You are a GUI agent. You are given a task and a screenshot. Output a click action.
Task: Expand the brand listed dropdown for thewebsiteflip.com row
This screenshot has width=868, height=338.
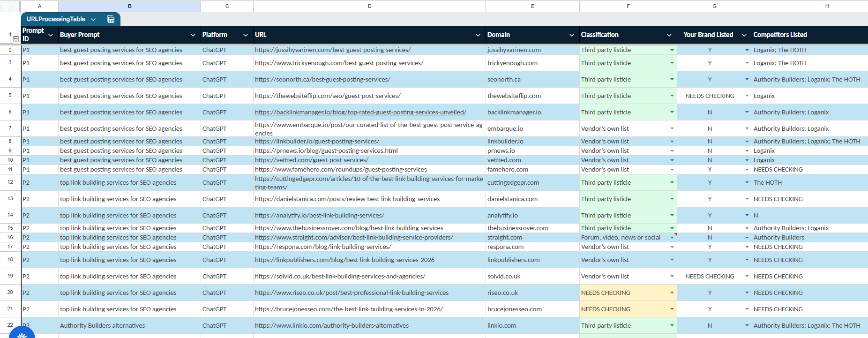[747, 96]
